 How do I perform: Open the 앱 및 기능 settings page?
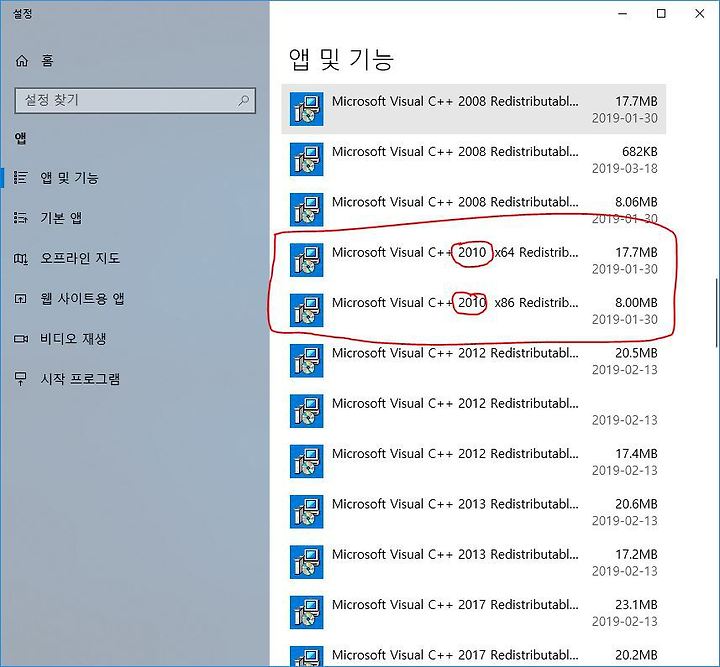click(x=133, y=178)
